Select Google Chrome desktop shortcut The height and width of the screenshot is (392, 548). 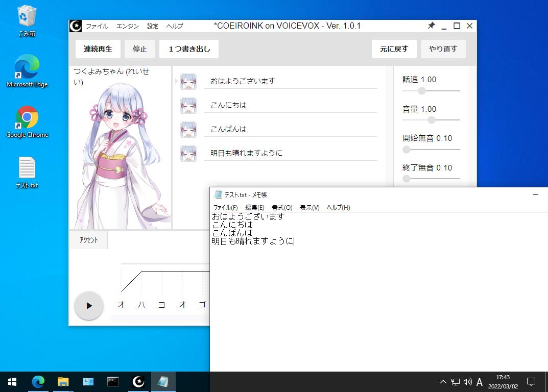tap(27, 122)
